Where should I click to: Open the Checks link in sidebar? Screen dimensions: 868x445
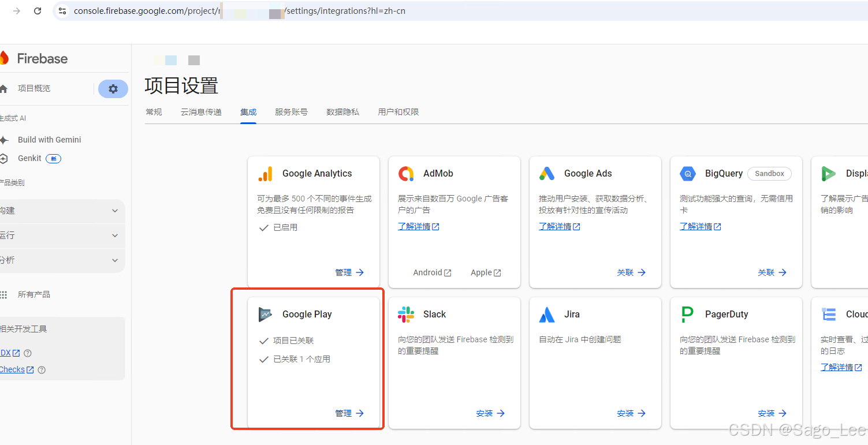(x=17, y=370)
